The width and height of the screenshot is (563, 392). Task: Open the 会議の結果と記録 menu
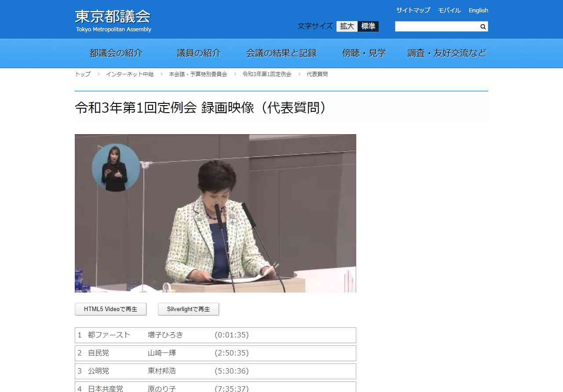281,53
